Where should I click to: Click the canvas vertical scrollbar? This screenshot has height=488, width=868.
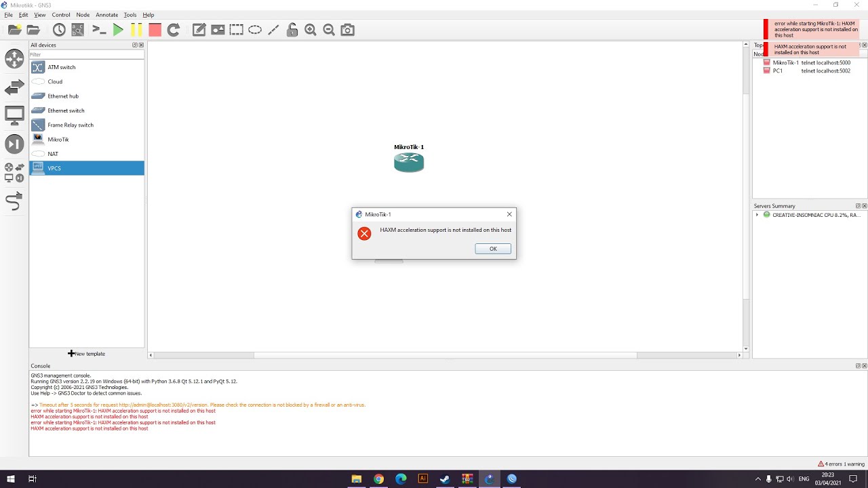[746, 197]
